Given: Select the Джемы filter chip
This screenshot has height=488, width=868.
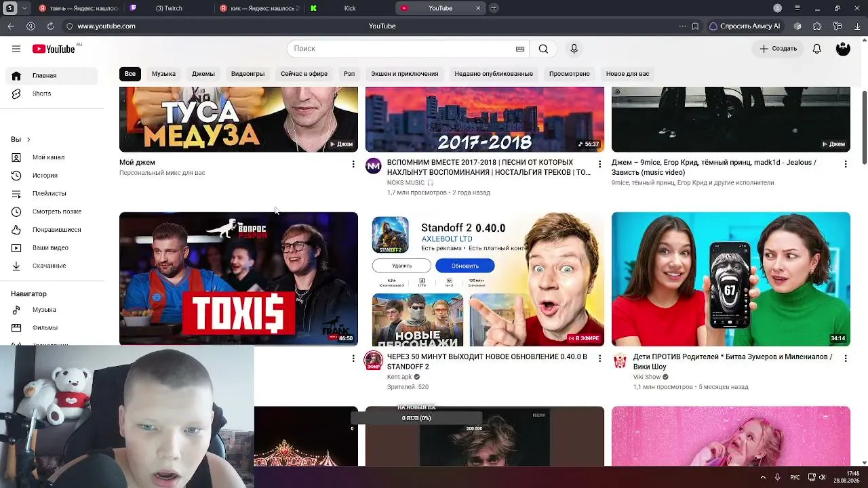Looking at the screenshot, I should [x=203, y=74].
